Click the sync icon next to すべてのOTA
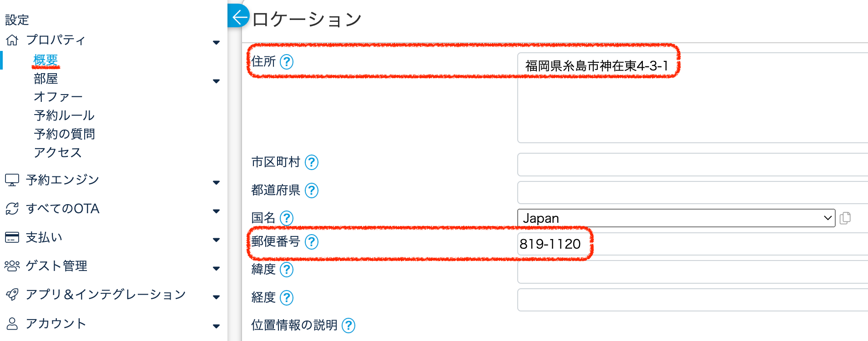Image resolution: width=868 pixels, height=341 pixels. pos(12,208)
